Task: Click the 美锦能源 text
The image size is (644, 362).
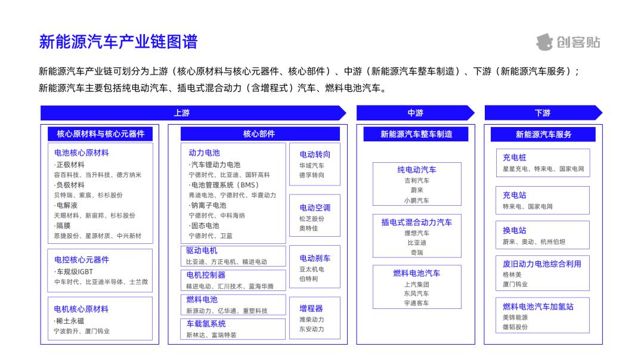Action: click(515, 318)
